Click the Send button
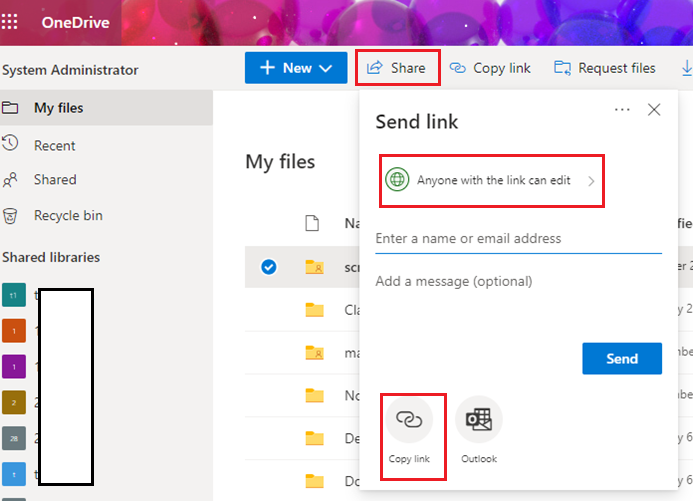The image size is (693, 501). pyautogui.click(x=622, y=358)
